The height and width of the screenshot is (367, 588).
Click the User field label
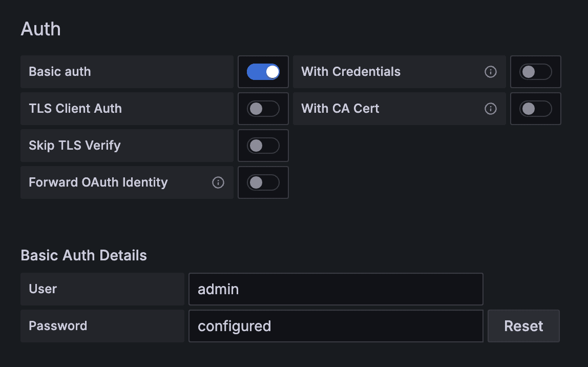pyautogui.click(x=43, y=289)
